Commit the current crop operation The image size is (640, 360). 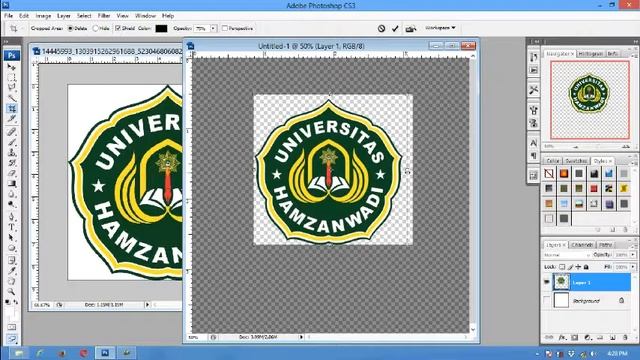click(x=395, y=29)
